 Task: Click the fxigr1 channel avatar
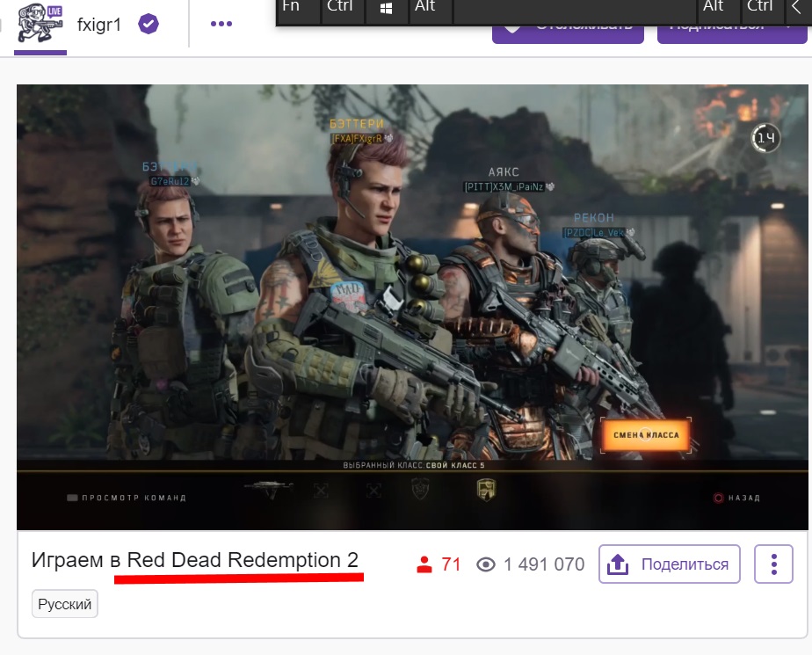pos(40,24)
